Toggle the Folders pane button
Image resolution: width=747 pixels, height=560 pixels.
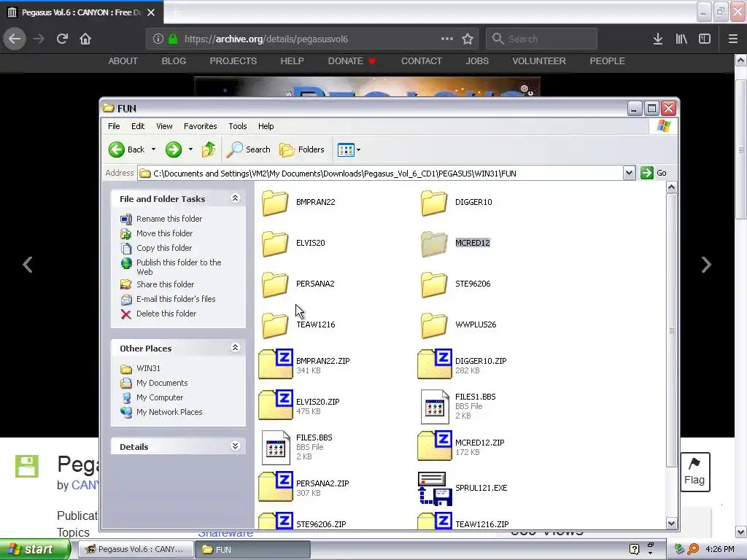point(301,149)
